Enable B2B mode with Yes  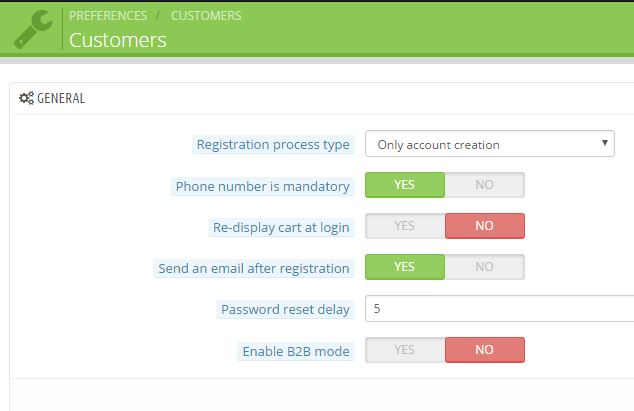coord(404,350)
